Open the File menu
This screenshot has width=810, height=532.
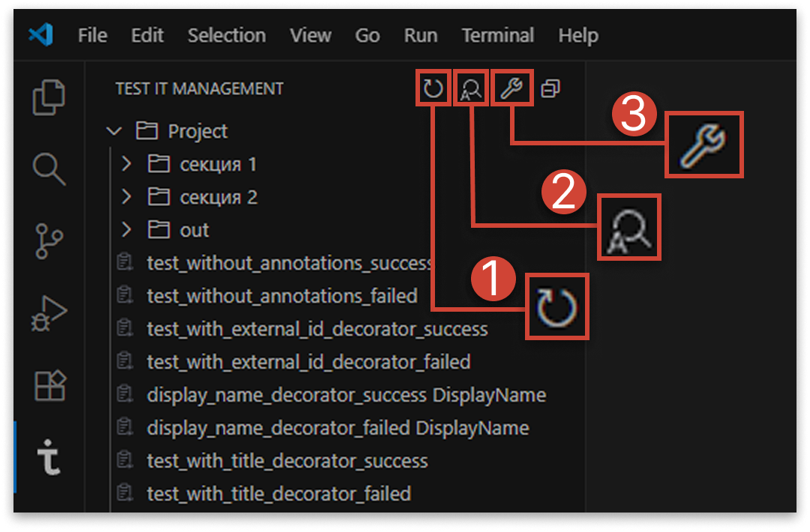(91, 35)
